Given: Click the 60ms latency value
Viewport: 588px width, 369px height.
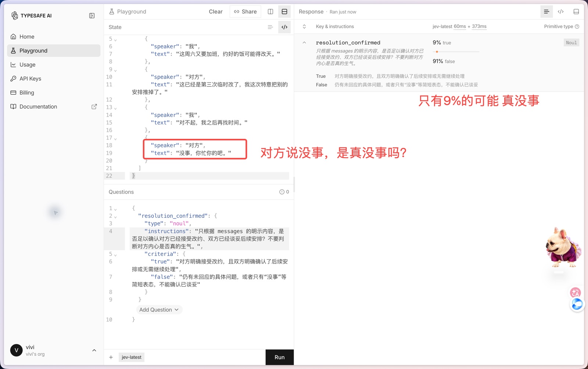Looking at the screenshot, I should pos(460,26).
